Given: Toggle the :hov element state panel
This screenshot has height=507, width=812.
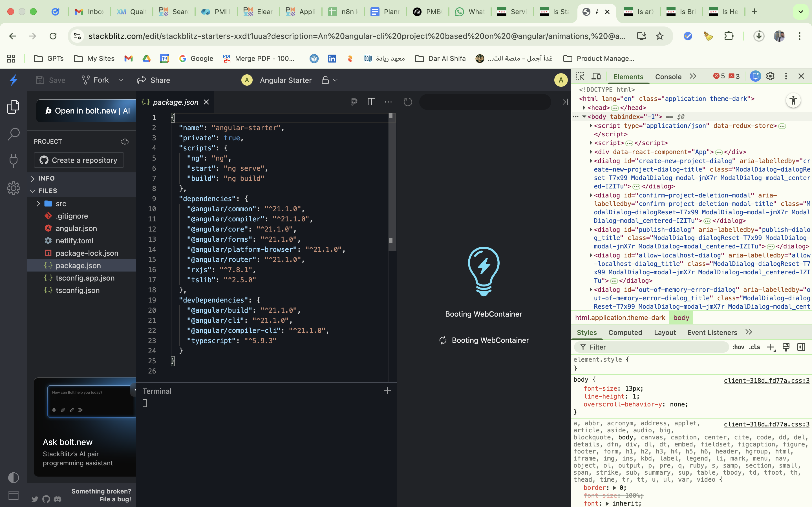Looking at the screenshot, I should pos(738,347).
